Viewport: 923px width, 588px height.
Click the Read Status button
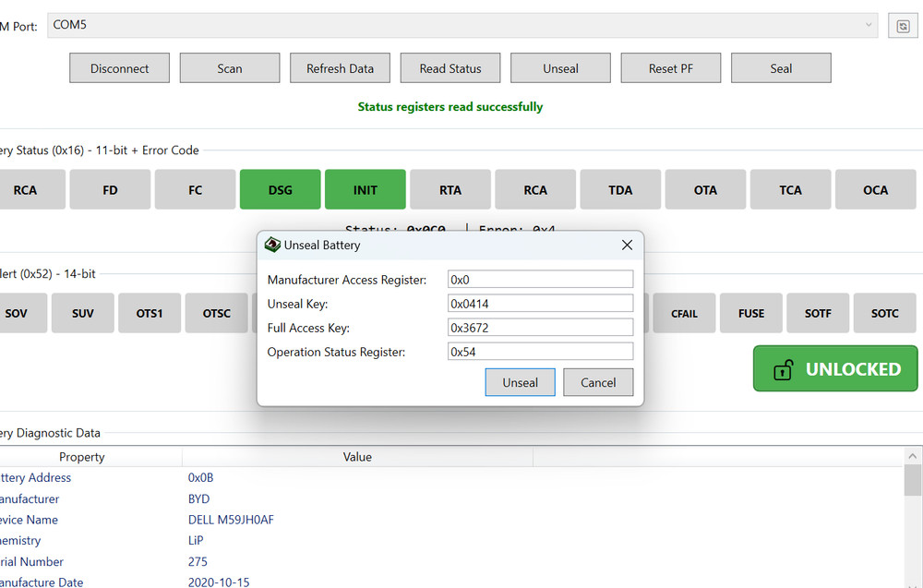pos(450,68)
